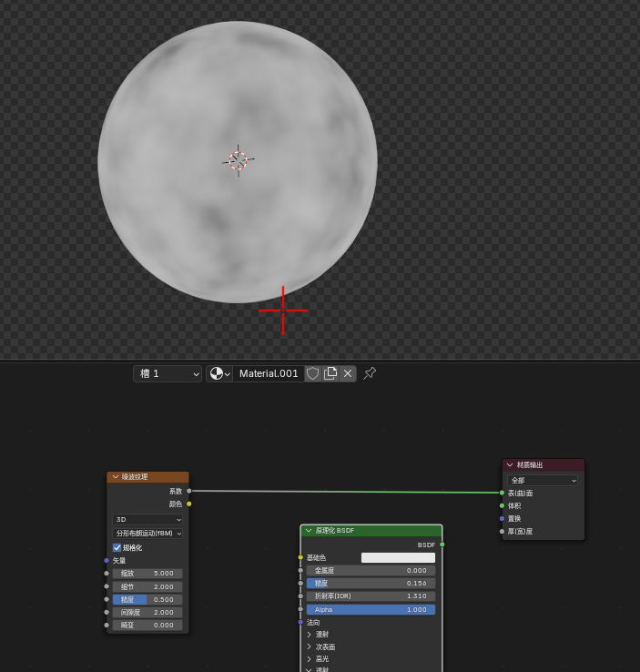Click the base color white swatch
The width and height of the screenshot is (640, 672).
(x=398, y=557)
